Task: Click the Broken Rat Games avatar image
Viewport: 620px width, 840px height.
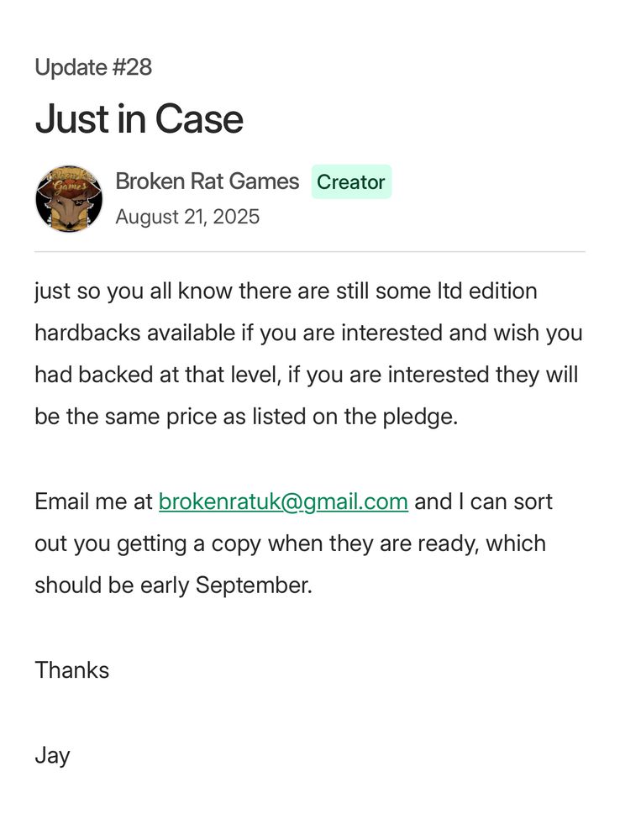Action: (x=69, y=199)
